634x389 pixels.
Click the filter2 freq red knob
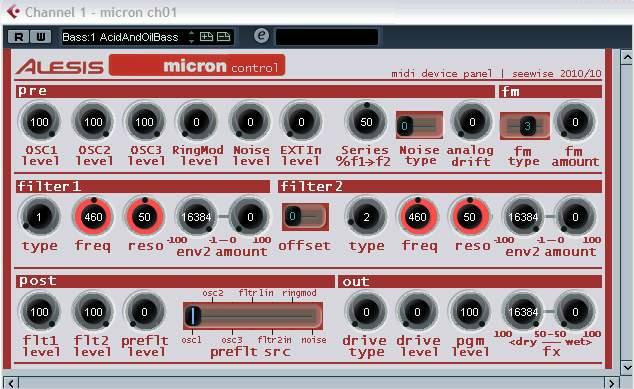pos(418,217)
